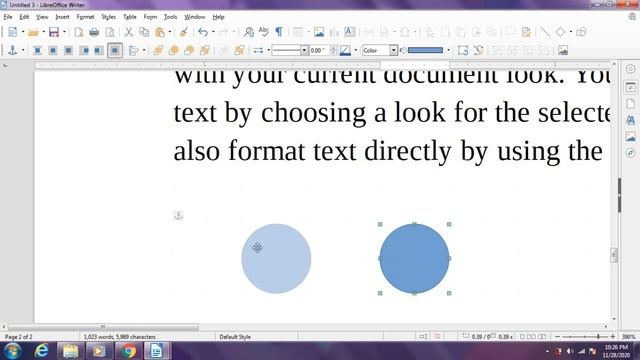Open anchor type dropdown arrow

(x=23, y=50)
